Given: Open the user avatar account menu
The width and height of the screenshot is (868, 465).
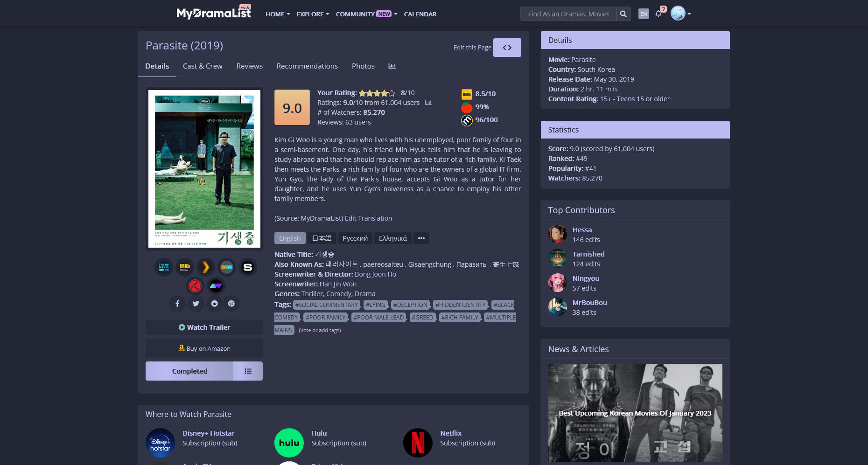Looking at the screenshot, I should [x=680, y=14].
